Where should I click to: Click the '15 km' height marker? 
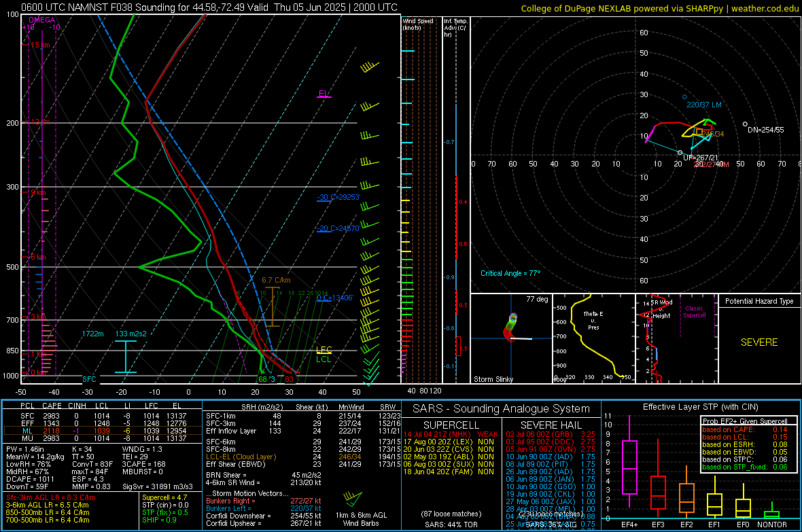click(40, 45)
